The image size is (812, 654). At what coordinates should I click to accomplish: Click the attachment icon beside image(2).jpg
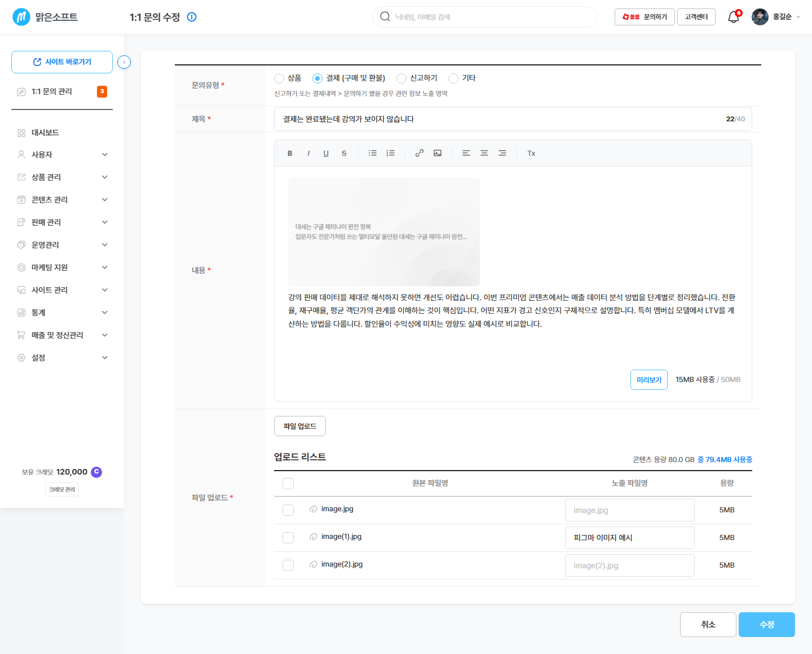[314, 564]
